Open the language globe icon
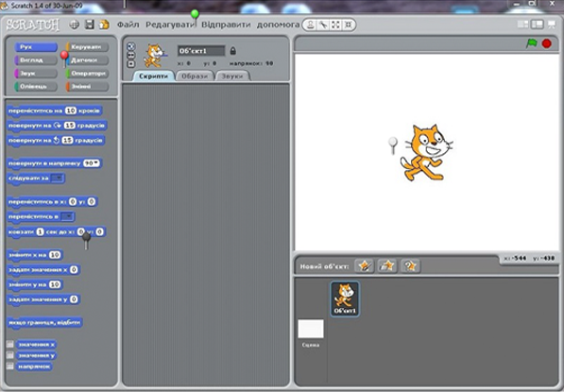The image size is (564, 392). click(74, 25)
